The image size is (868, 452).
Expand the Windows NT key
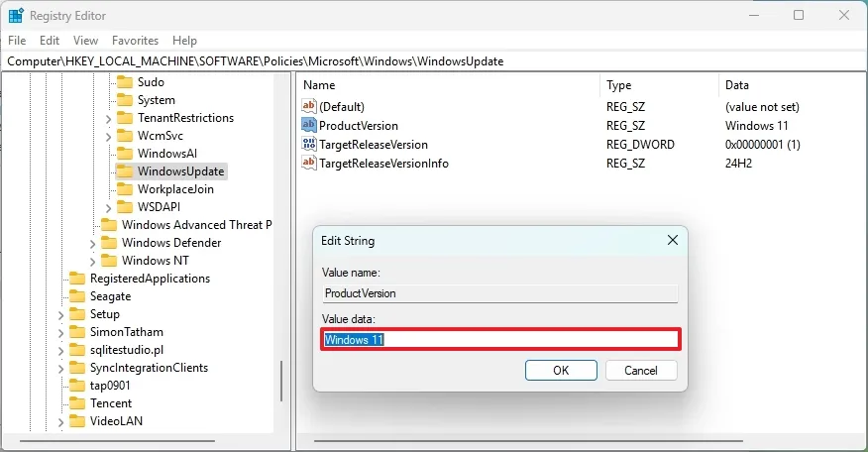(x=92, y=262)
